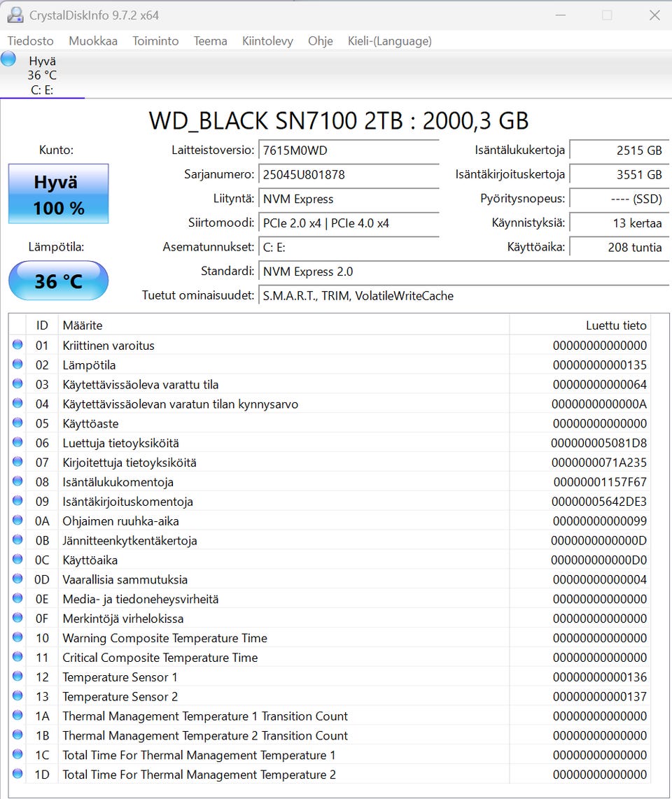Click the status orb for Ohjaimen ruuhka-aika row
This screenshot has width=672, height=799.
17,520
